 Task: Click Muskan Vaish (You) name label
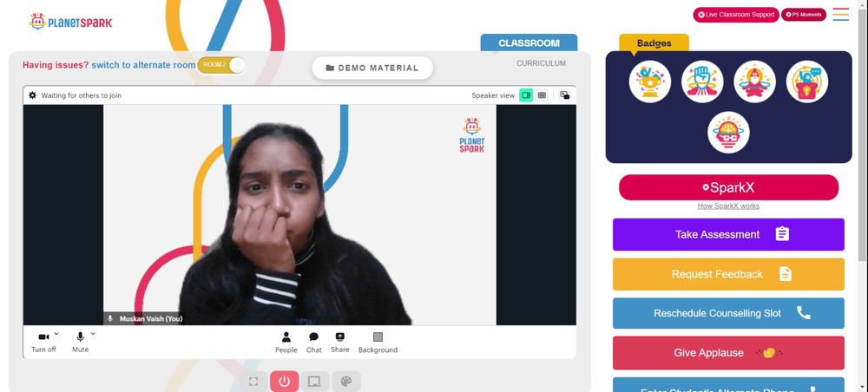tap(150, 318)
